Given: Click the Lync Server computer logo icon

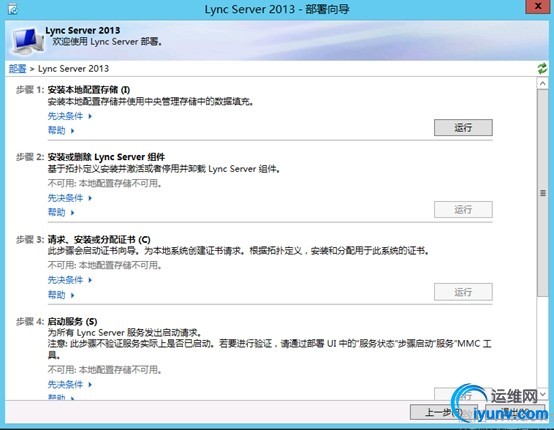Looking at the screenshot, I should [27, 40].
